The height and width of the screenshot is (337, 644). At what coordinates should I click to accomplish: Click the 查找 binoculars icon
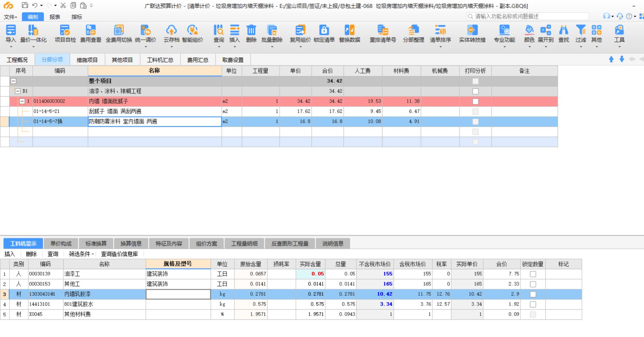[x=564, y=30]
